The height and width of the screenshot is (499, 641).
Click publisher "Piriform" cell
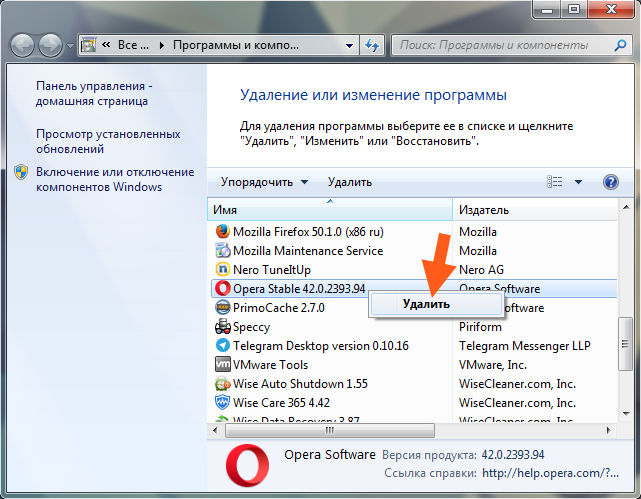point(480,327)
